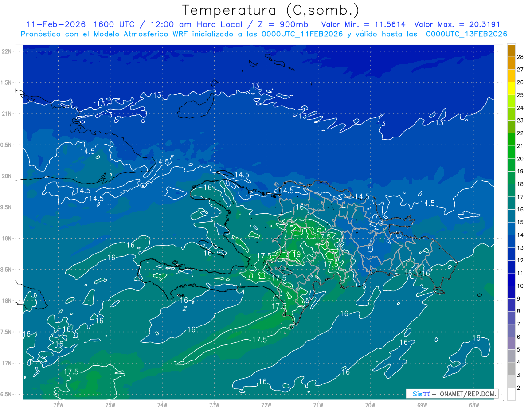Screen dimensions: 532x411
Task: Select the 19N latitude axis label
Action: pos(7,238)
